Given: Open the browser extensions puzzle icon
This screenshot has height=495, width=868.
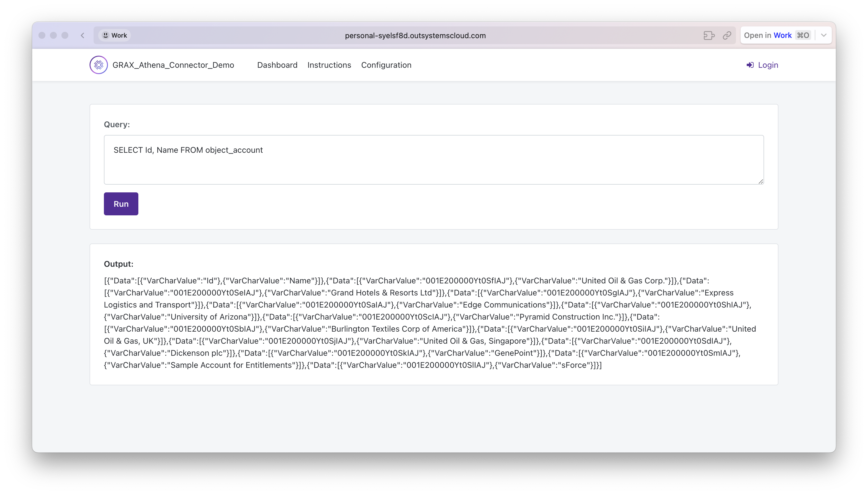Looking at the screenshot, I should [709, 35].
